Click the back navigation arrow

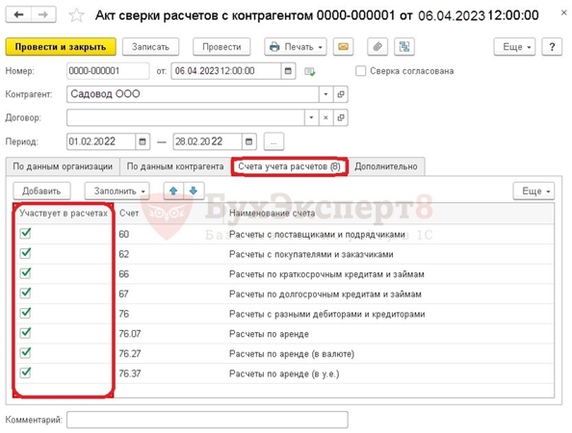19,15
